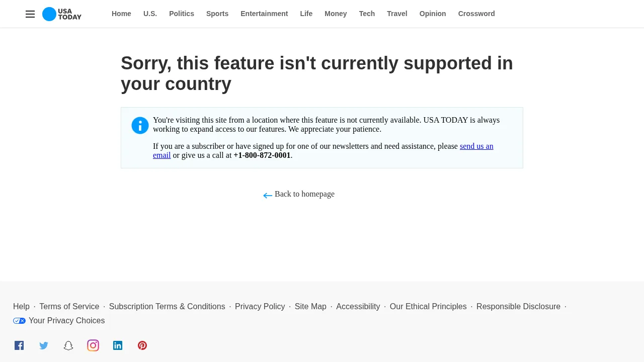Screen dimensions: 644x362
Task: View the Privacy Policy page
Action: pyautogui.click(x=260, y=307)
